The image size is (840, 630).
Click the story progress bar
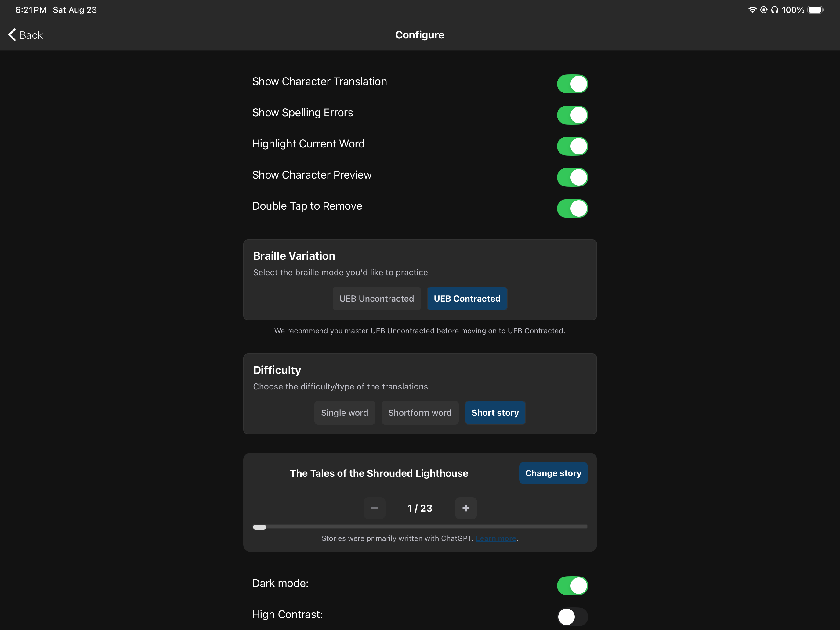pyautogui.click(x=420, y=527)
